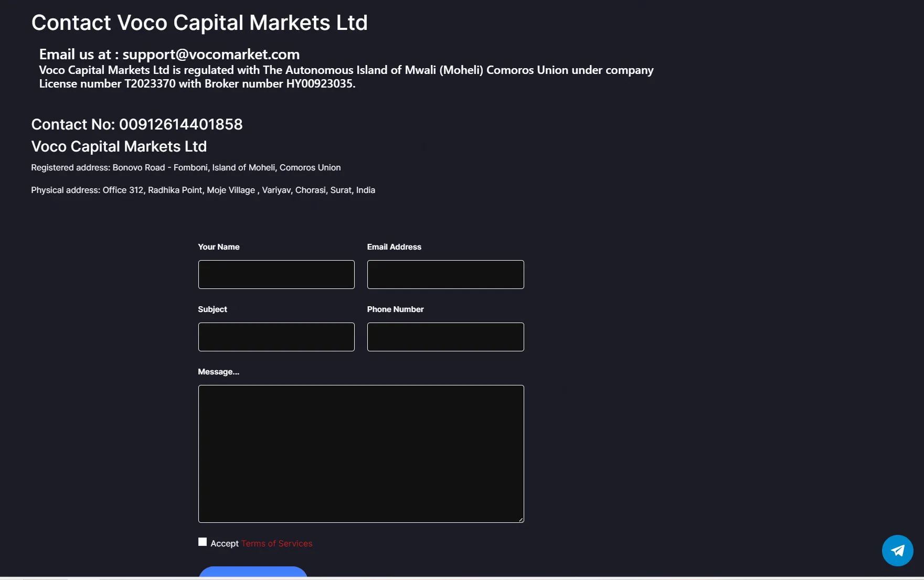
Task: Click the Phone Number field label
Action: point(395,309)
